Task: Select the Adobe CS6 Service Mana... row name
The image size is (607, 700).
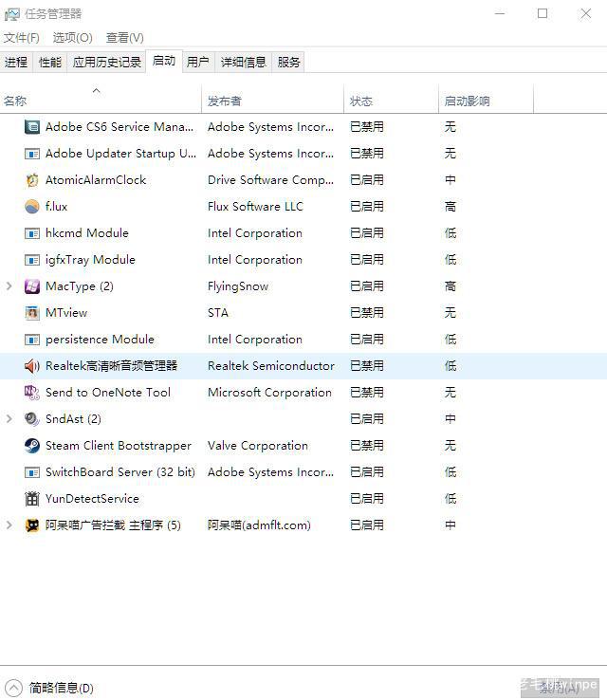Action: click(120, 127)
